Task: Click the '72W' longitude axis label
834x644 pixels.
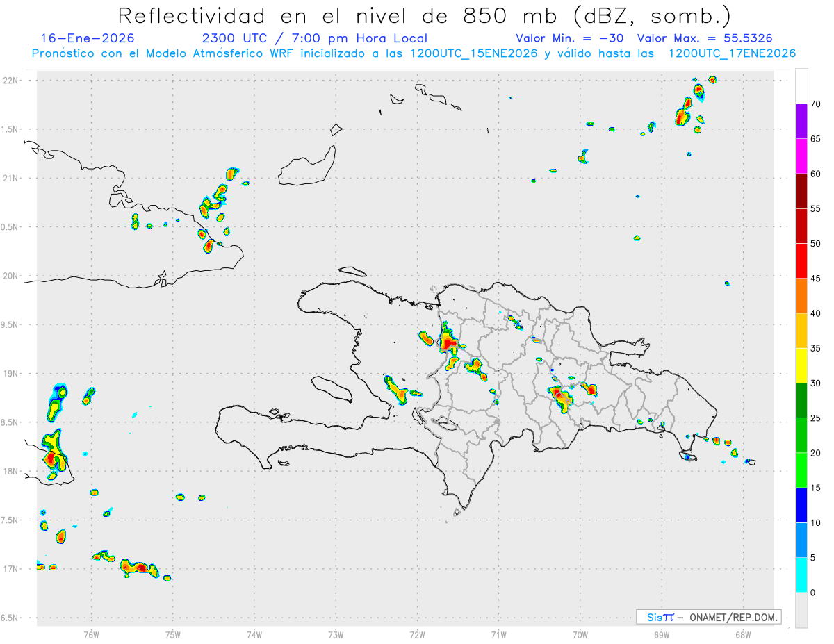Action: click(417, 634)
